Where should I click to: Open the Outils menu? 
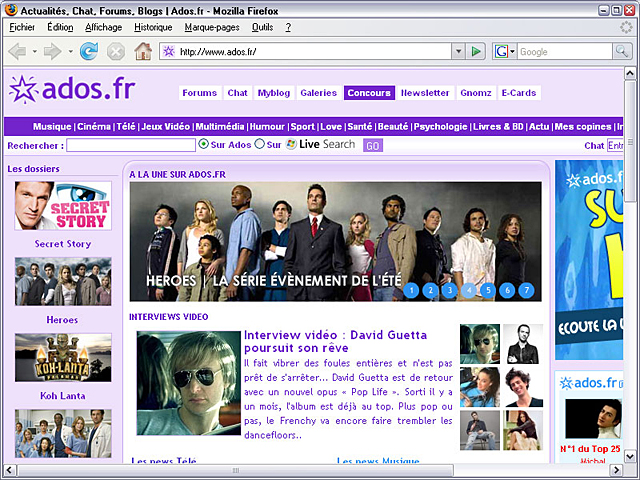262,27
